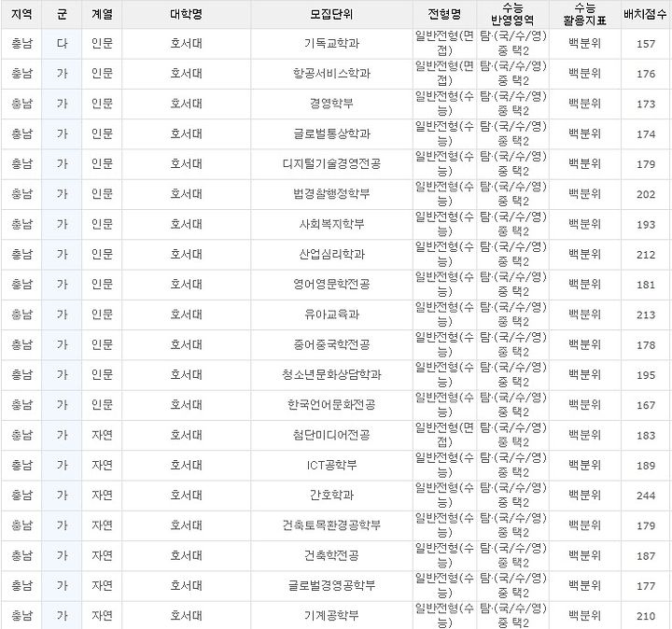
Task: Click the 배치점수 column header
Action: tap(646, 14)
